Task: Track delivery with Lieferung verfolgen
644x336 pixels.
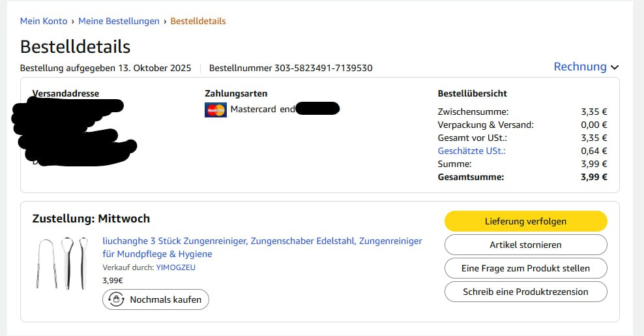Action: pos(526,221)
